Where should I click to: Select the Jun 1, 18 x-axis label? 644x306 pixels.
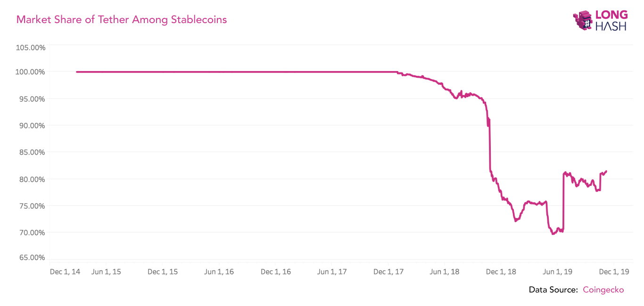[x=445, y=272]
